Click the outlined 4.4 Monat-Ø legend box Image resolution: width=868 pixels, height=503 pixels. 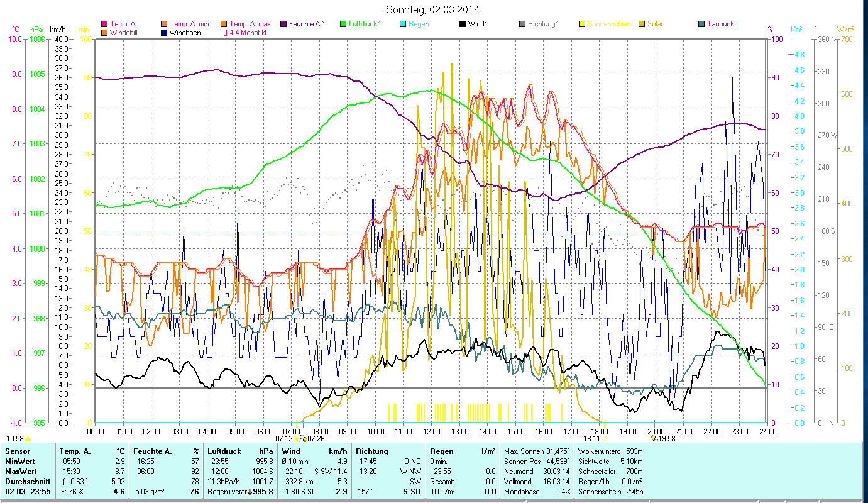tap(224, 32)
